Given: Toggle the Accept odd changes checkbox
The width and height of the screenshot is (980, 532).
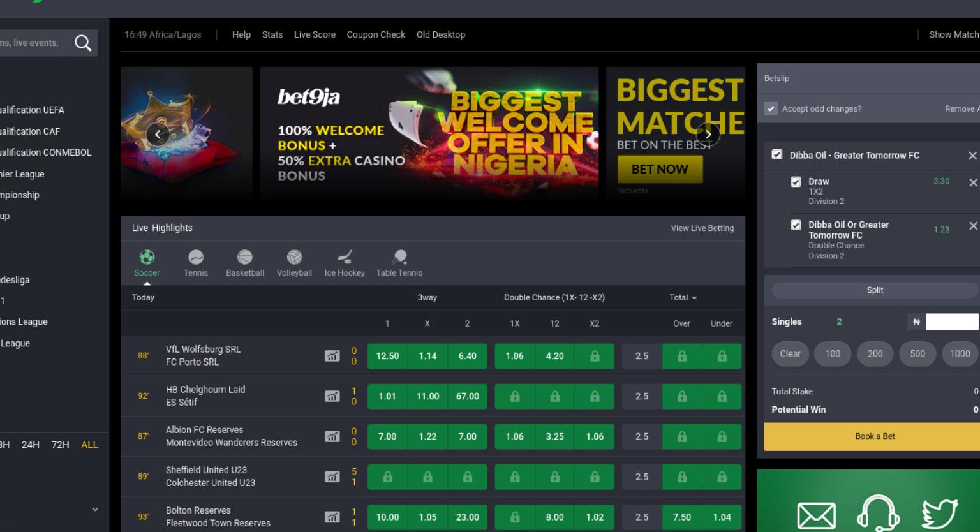Looking at the screenshot, I should click(x=771, y=109).
